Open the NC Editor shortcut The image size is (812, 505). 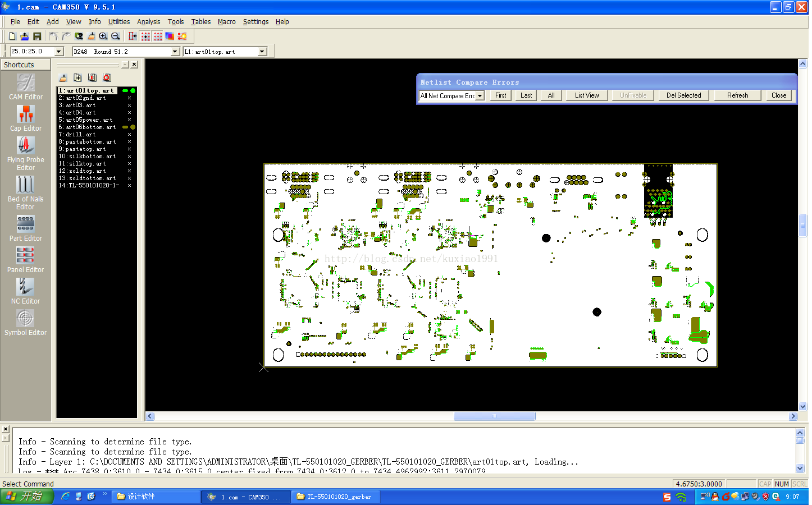pyautogui.click(x=25, y=291)
